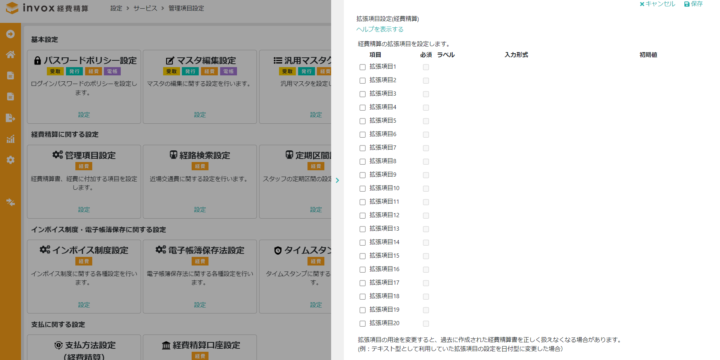
Task: Go to サービス in the breadcrumb
Action: [145, 8]
